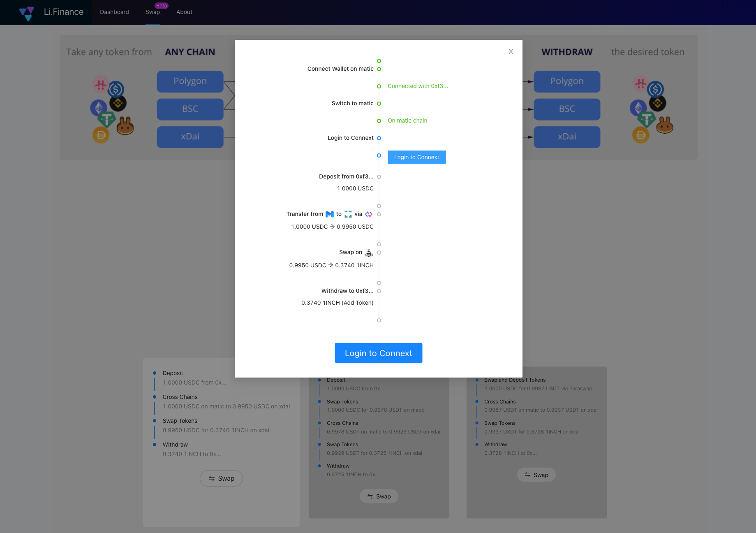Click '0.3725 1INCH to 0x...' withdraw text

coord(353,475)
